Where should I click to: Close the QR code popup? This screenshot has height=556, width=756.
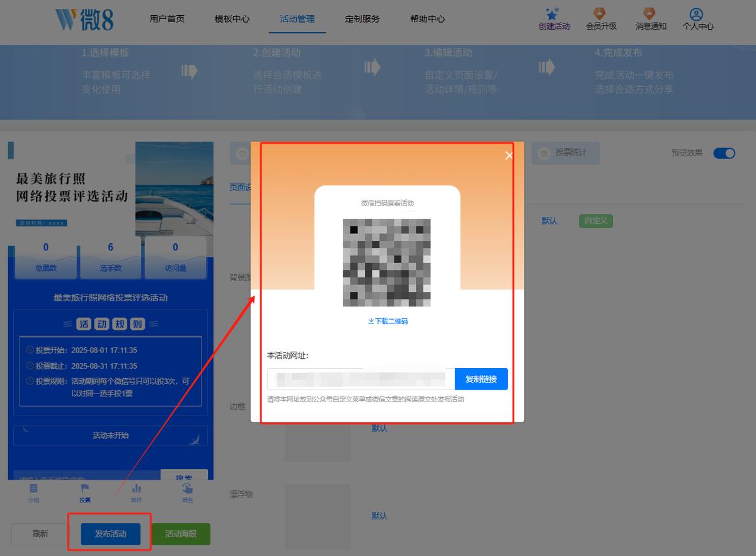pos(509,156)
